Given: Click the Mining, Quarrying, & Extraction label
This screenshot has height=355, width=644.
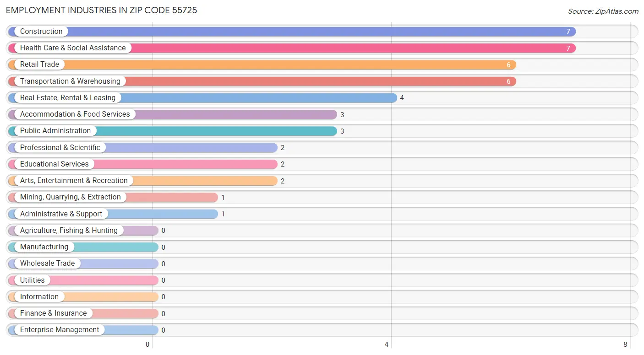Looking at the screenshot, I should coord(71,197).
